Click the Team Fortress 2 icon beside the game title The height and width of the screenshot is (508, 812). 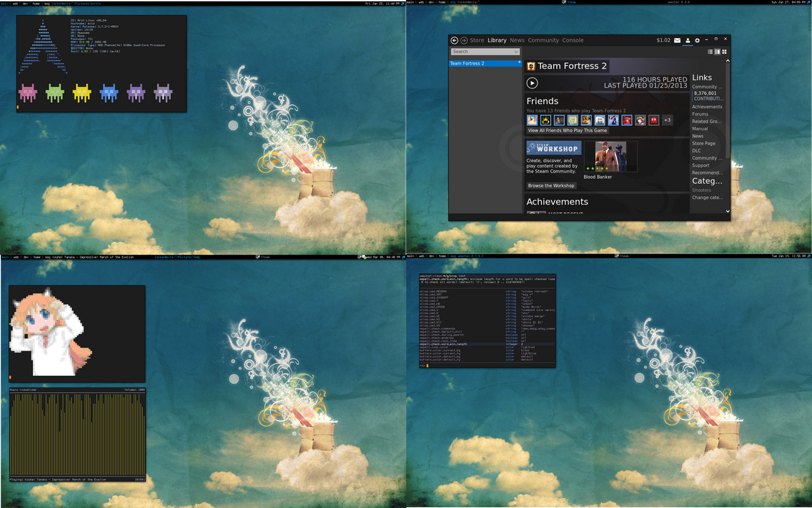531,65
